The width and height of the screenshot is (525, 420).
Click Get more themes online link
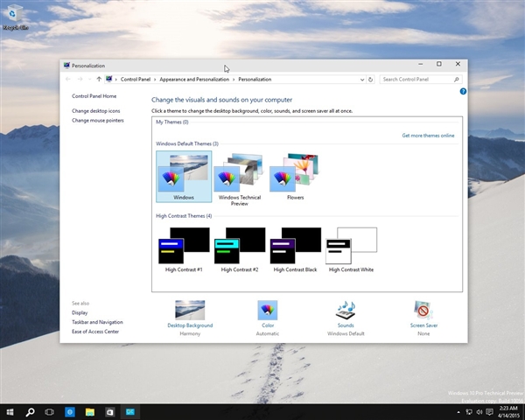pos(428,136)
